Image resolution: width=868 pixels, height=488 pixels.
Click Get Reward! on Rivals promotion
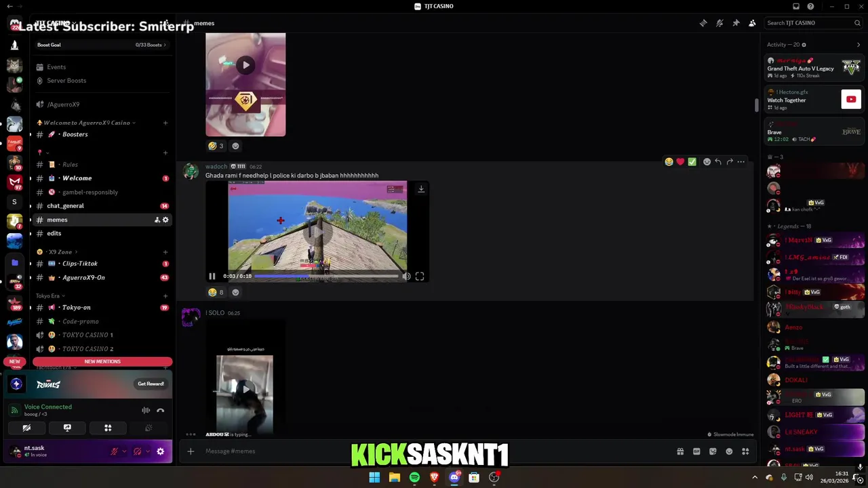pyautogui.click(x=151, y=384)
